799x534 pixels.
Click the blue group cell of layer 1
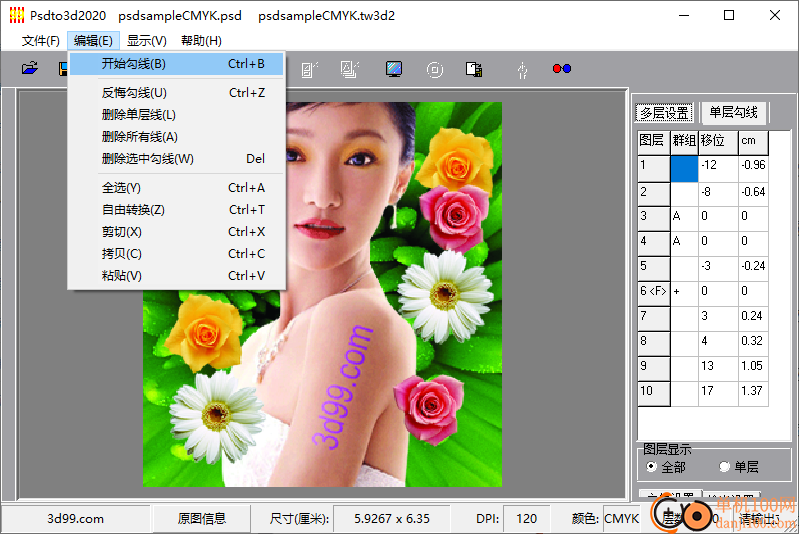683,165
